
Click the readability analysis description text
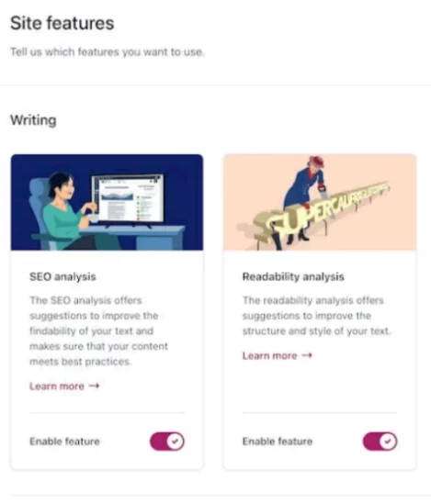pos(317,316)
